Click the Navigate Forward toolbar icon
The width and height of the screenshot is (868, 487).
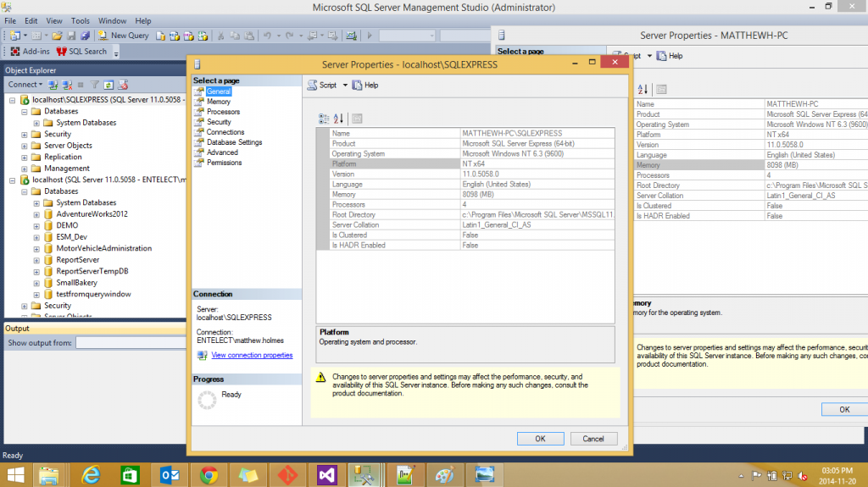332,36
